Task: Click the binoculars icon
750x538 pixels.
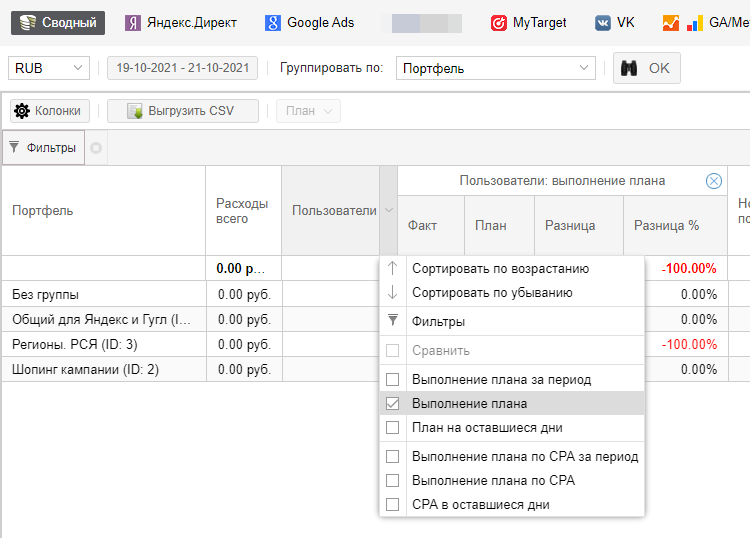Action: point(629,68)
